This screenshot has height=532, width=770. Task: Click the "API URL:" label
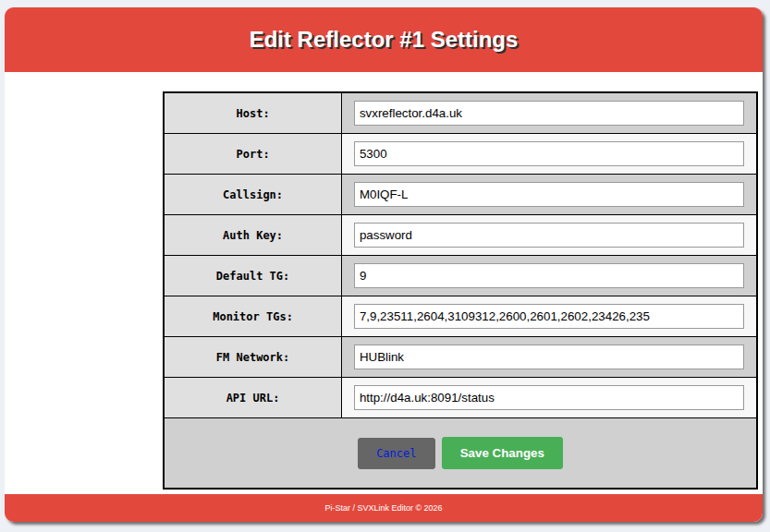click(252, 398)
